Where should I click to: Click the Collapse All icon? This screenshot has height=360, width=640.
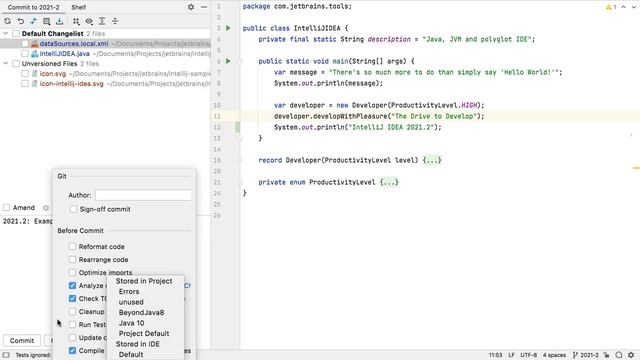115,21
